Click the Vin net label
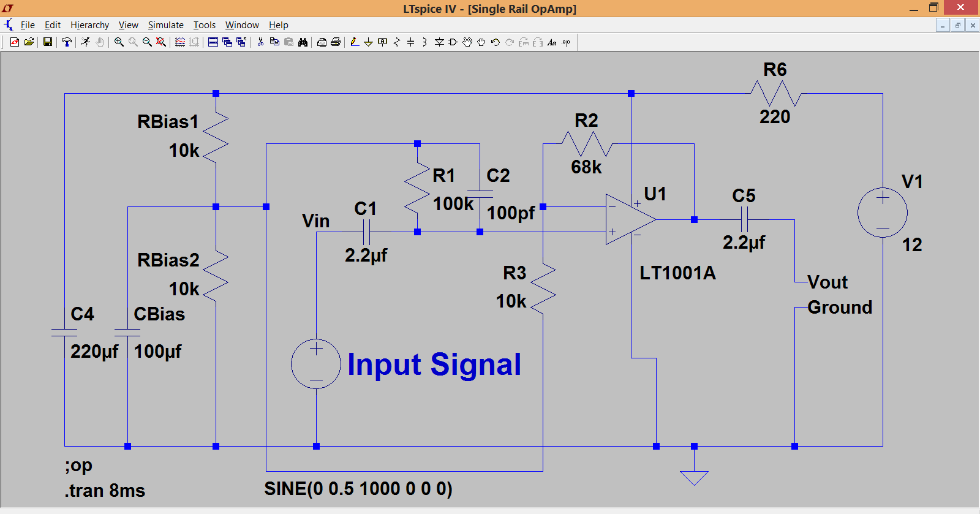Screen dimensions: 980x514 pyautogui.click(x=315, y=221)
